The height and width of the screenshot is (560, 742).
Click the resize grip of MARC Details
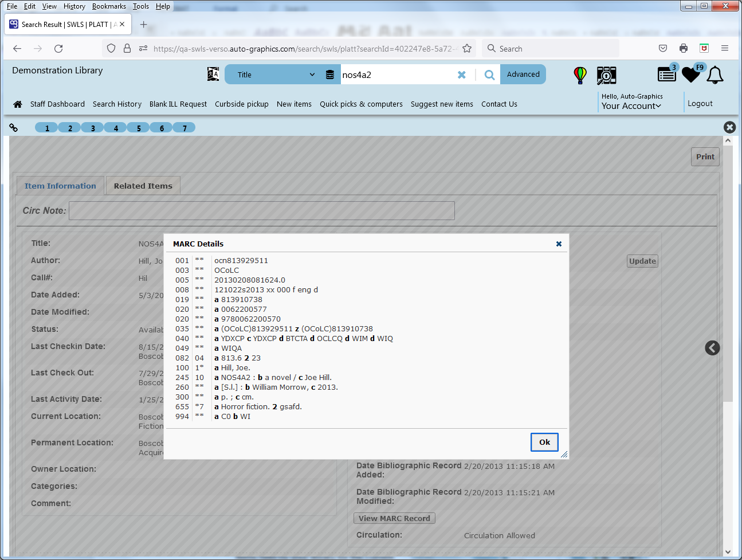pyautogui.click(x=564, y=454)
